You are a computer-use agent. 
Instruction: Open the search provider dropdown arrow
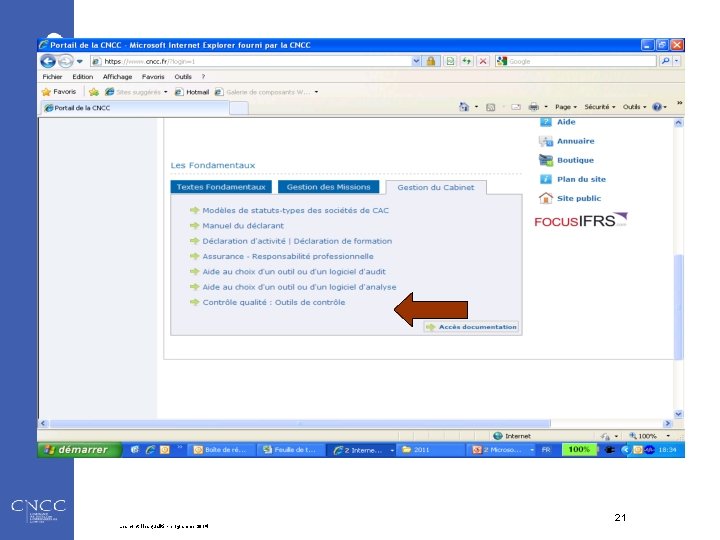click(x=676, y=61)
